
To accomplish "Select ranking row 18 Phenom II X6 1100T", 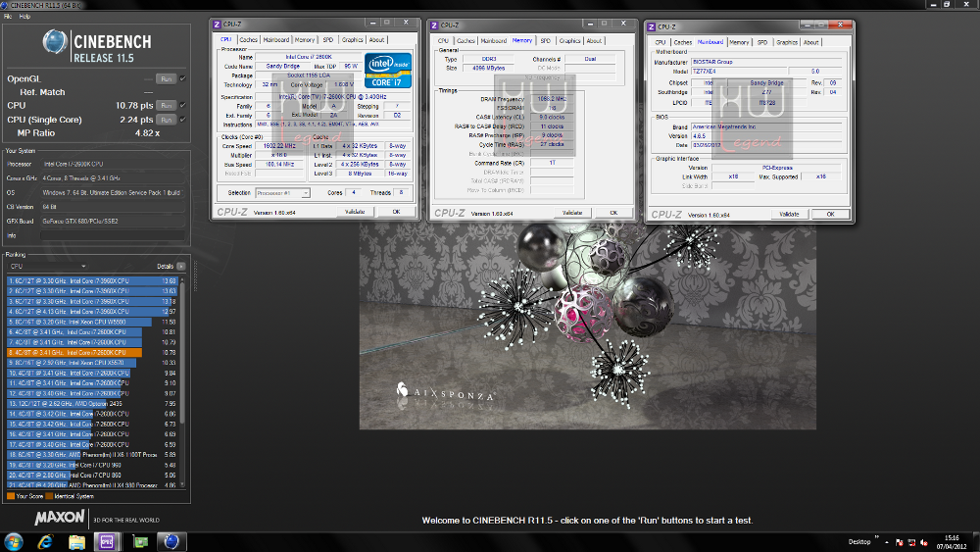I will click(92, 455).
